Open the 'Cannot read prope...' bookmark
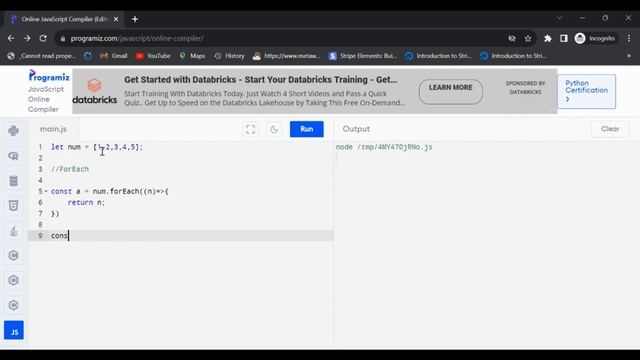 point(42,56)
